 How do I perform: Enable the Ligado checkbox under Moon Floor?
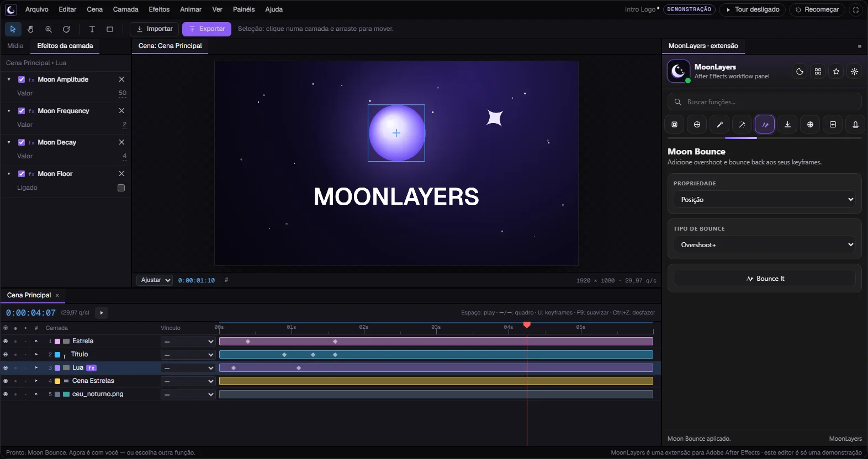pyautogui.click(x=121, y=188)
